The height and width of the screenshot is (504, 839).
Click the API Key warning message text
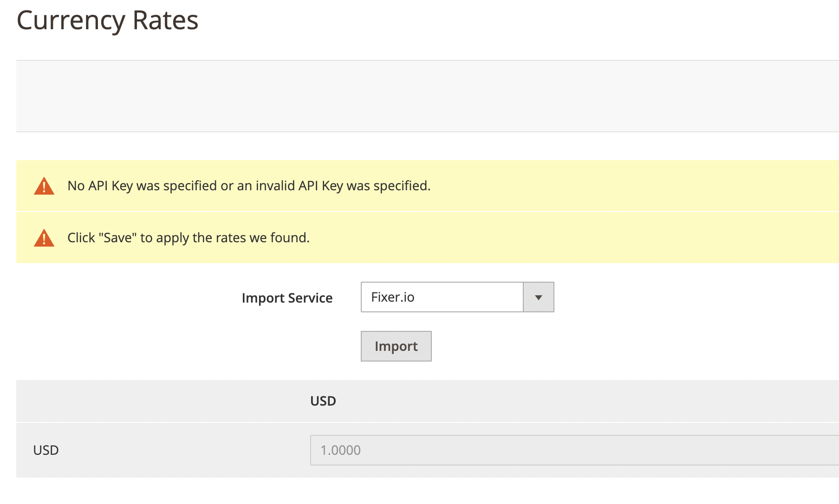(x=249, y=186)
